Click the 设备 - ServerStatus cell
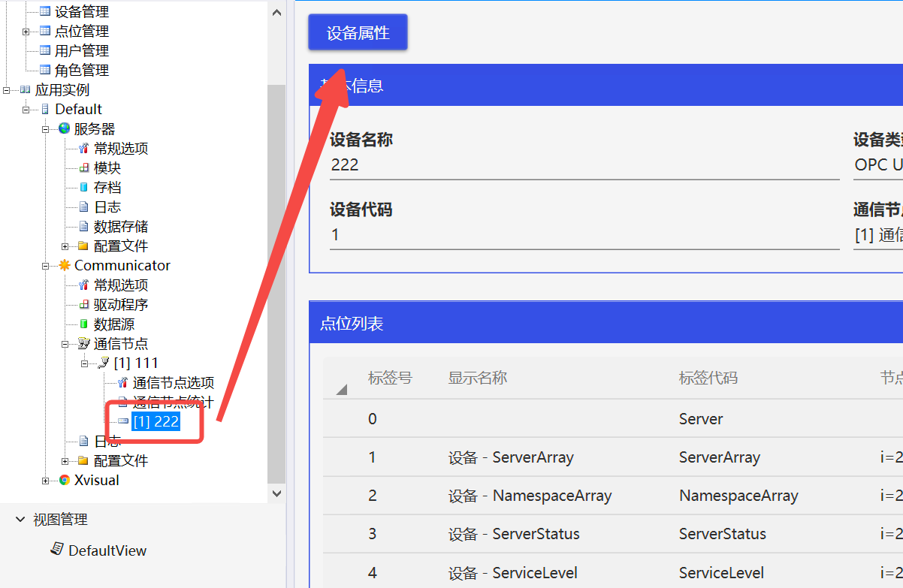This screenshot has height=588, width=903. click(x=514, y=534)
